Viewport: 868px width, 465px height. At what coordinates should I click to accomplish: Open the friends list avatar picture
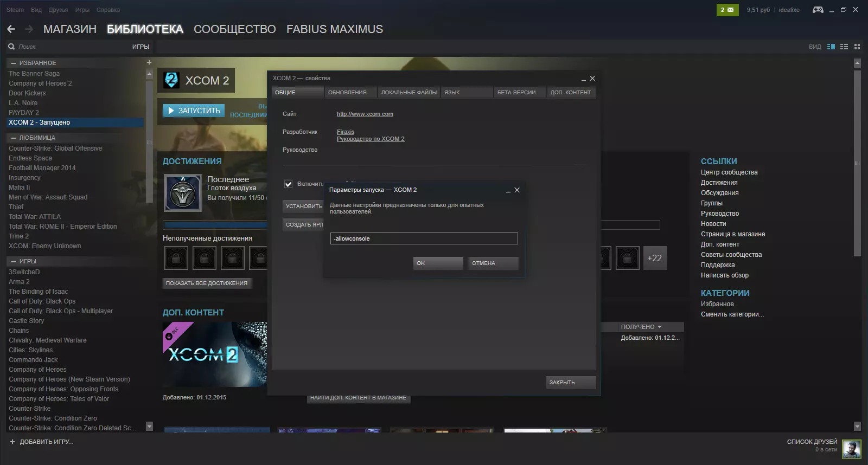(852, 449)
